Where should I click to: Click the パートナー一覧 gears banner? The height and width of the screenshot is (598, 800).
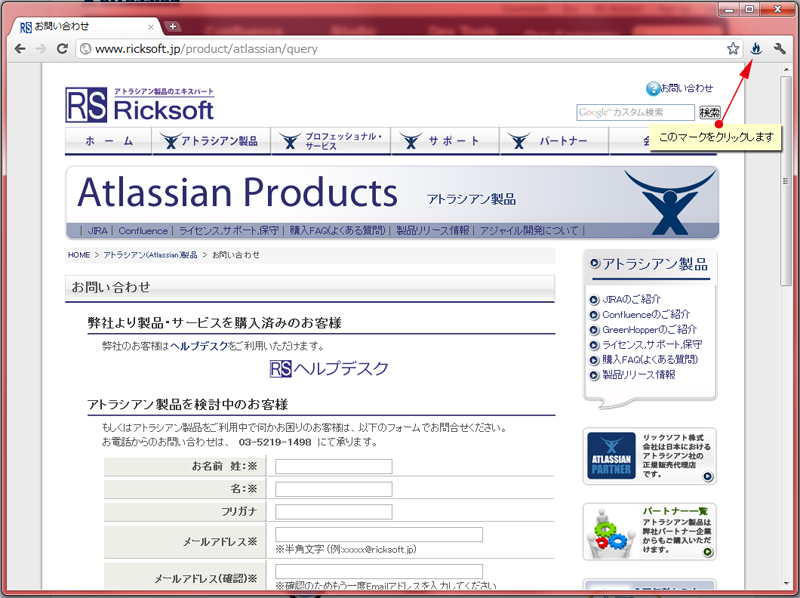[x=649, y=532]
